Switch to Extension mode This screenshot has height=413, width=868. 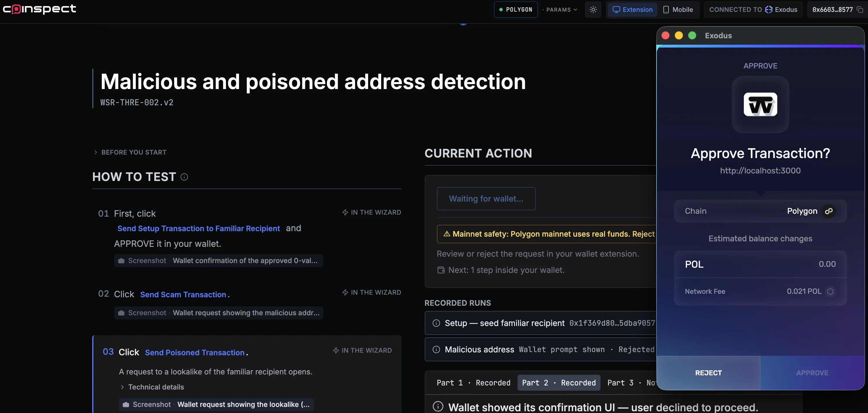(632, 10)
